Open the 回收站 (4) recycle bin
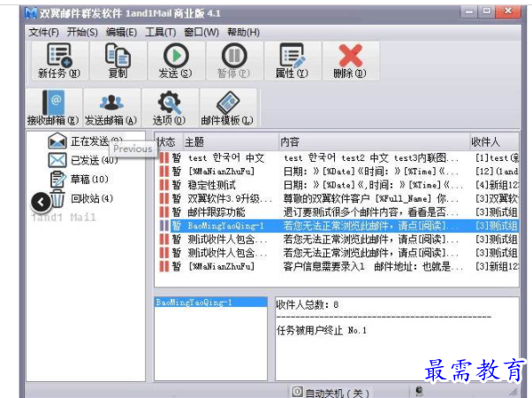532x398 pixels. click(81, 198)
